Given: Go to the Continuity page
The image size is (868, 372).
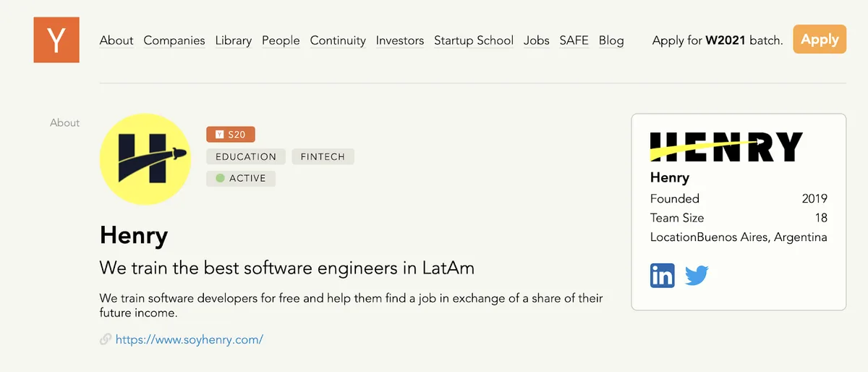Looking at the screenshot, I should (338, 41).
